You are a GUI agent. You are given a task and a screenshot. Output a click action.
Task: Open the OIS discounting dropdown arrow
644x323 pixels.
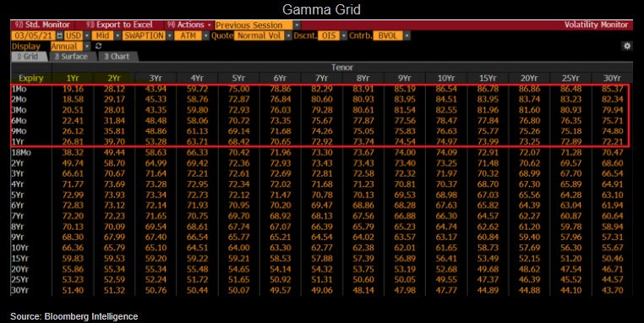point(344,36)
